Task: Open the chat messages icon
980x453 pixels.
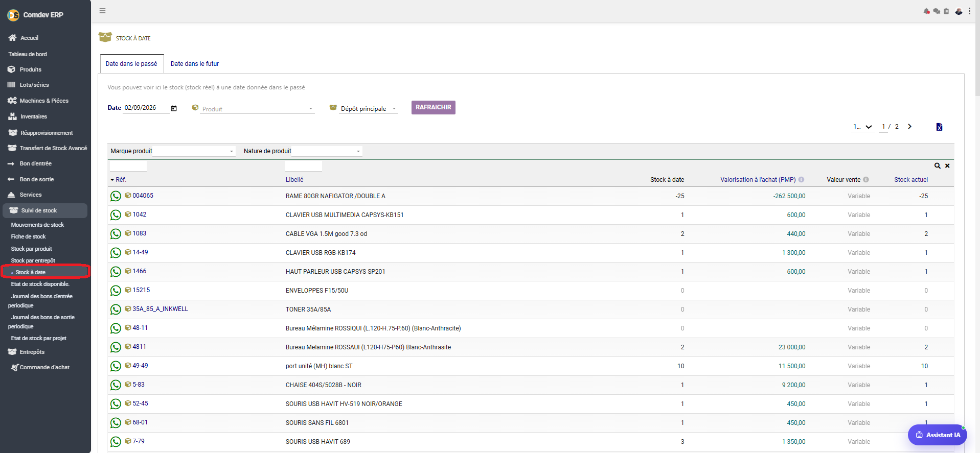Action: 937,11
